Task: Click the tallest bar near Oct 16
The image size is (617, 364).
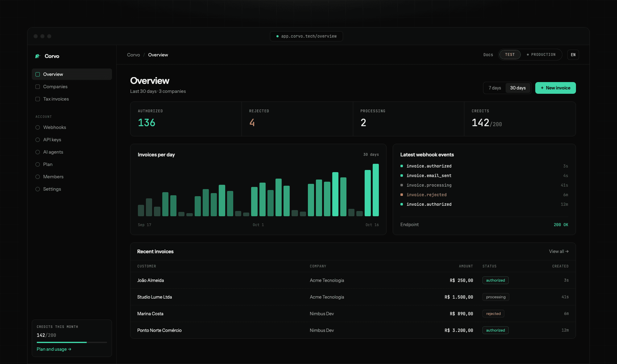Action: [x=376, y=190]
